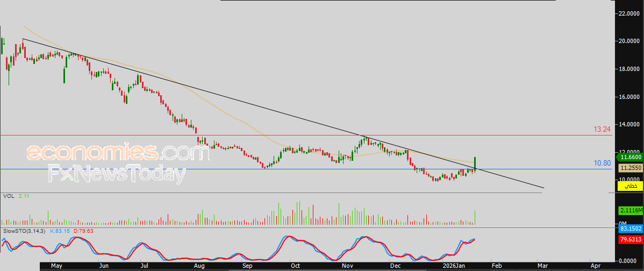The height and width of the screenshot is (271, 644).
Task: Click the red 79.6313 stochastic tag
Action: point(629,240)
